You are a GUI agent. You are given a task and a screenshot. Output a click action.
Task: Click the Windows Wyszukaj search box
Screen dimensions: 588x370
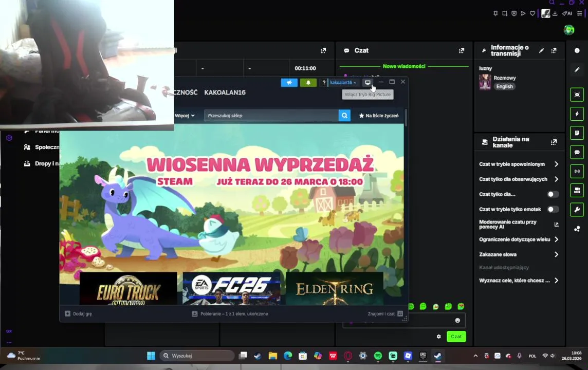click(197, 356)
